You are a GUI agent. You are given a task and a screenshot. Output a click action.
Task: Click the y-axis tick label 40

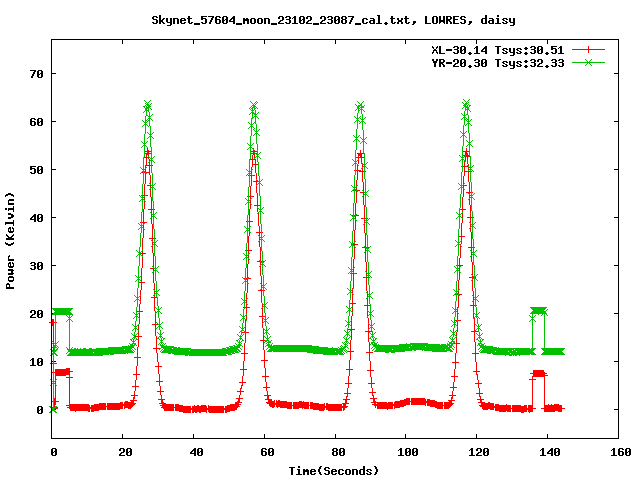point(36,218)
